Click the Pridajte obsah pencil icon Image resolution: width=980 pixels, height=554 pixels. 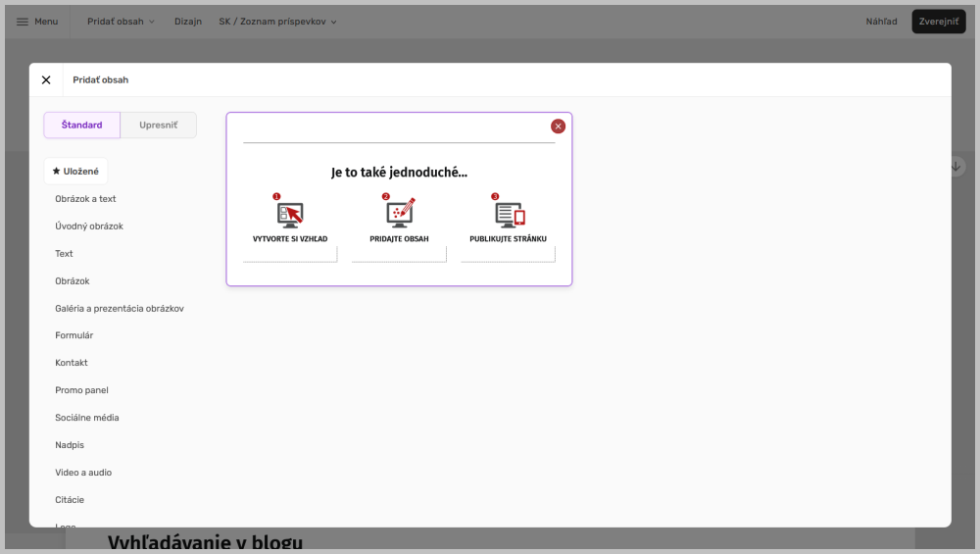(x=399, y=213)
